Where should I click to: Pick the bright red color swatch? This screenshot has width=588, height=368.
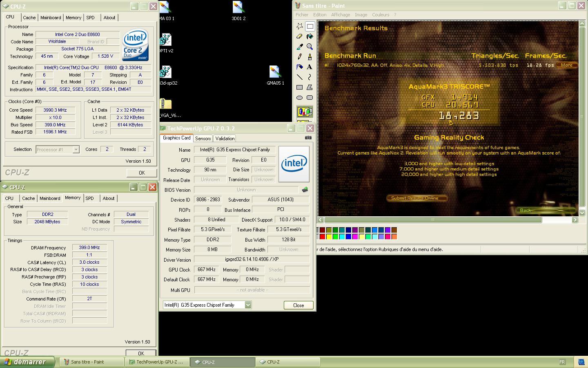[x=322, y=236]
